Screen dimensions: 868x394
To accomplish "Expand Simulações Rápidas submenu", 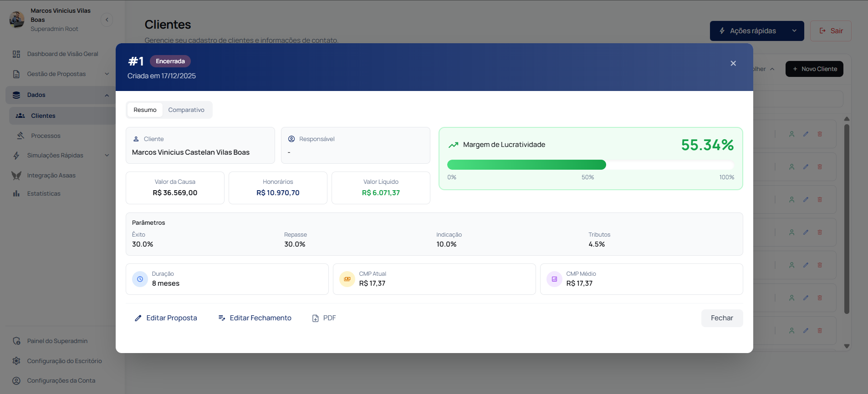I will pyautogui.click(x=107, y=156).
